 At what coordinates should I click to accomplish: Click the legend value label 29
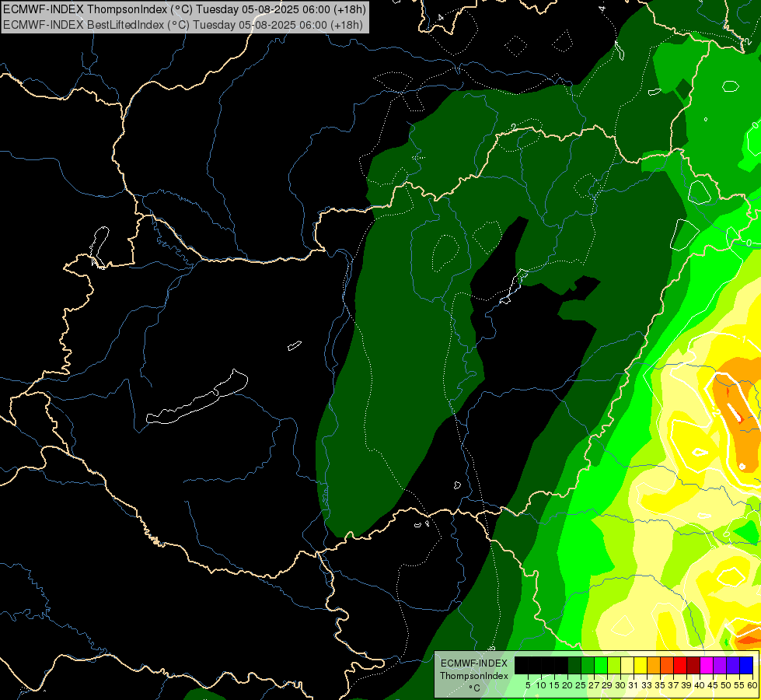(607, 685)
